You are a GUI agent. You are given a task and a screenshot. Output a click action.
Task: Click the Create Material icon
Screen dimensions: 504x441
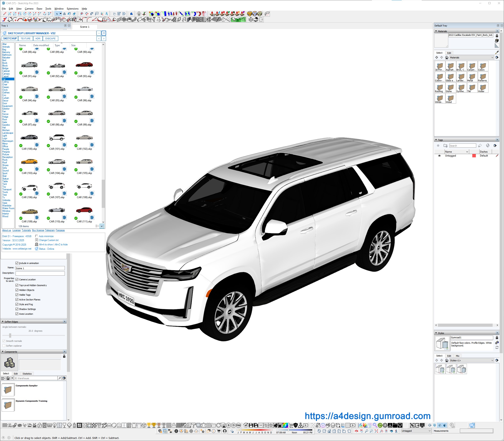point(497,41)
